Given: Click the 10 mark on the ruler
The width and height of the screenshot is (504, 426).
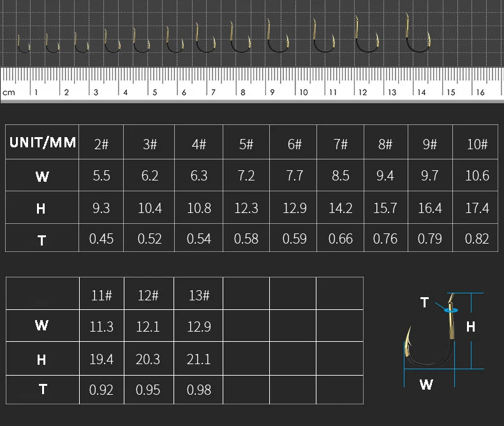Looking at the screenshot, I should click(x=304, y=92).
